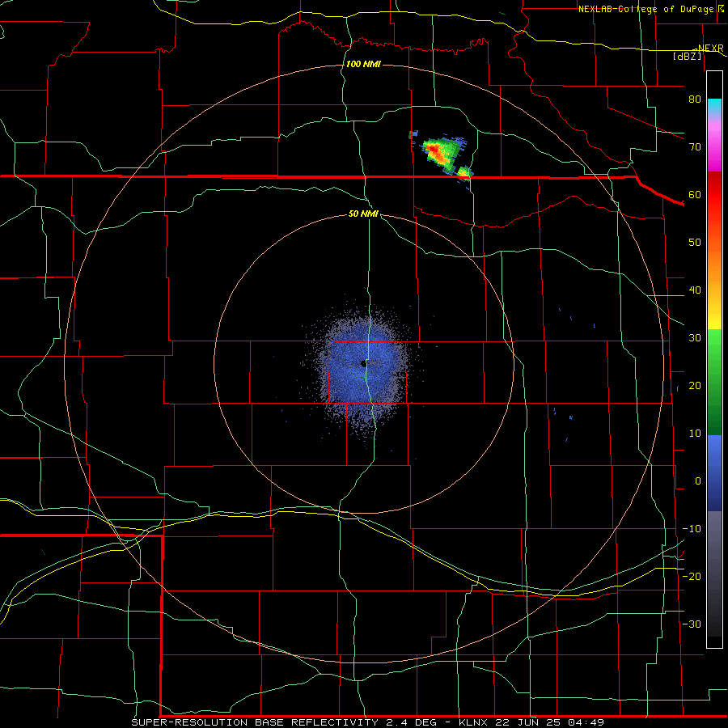Click the 50 value on the dBZ scale

pyautogui.click(x=695, y=243)
